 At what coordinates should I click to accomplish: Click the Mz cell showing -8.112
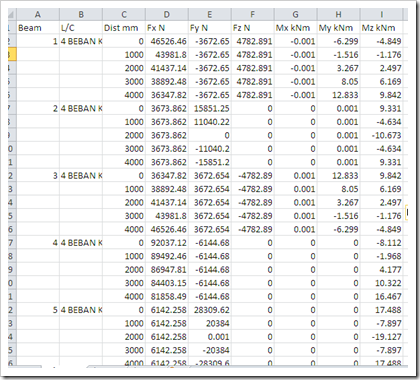pos(381,243)
